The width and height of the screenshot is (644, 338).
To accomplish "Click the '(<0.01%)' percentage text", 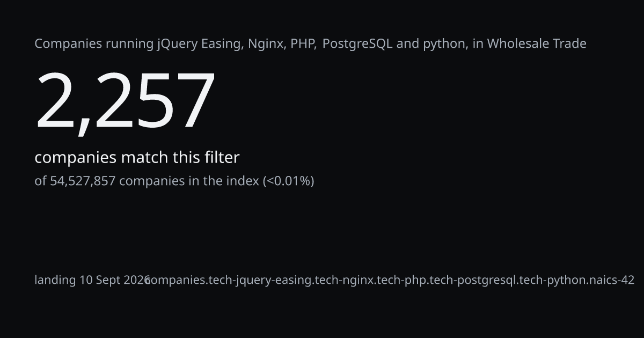I will coord(288,181).
